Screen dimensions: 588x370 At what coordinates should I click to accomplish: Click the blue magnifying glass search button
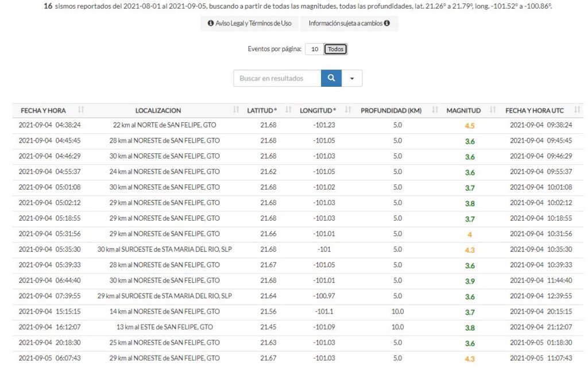[x=331, y=78]
